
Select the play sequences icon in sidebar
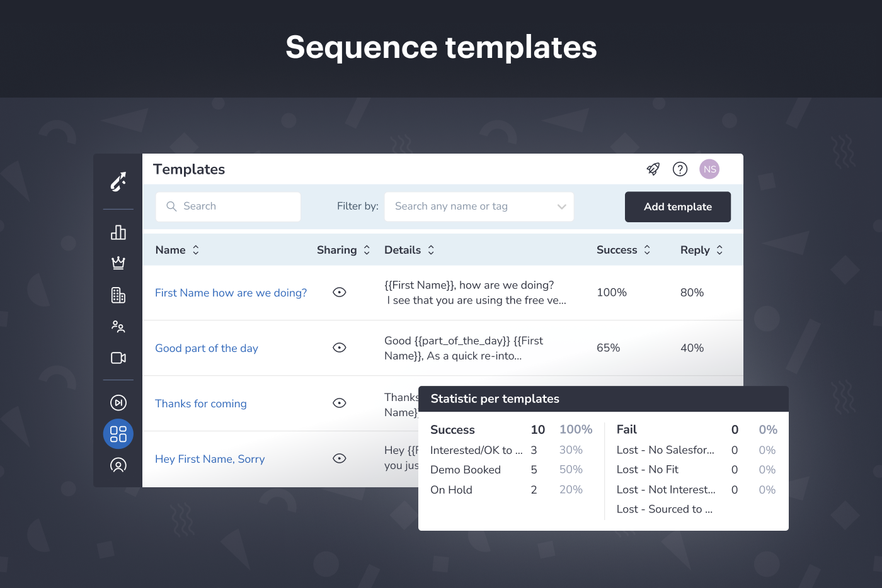[118, 402]
